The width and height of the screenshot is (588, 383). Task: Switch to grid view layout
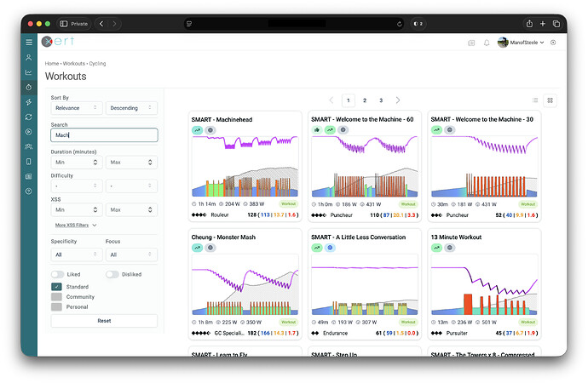pyautogui.click(x=551, y=100)
